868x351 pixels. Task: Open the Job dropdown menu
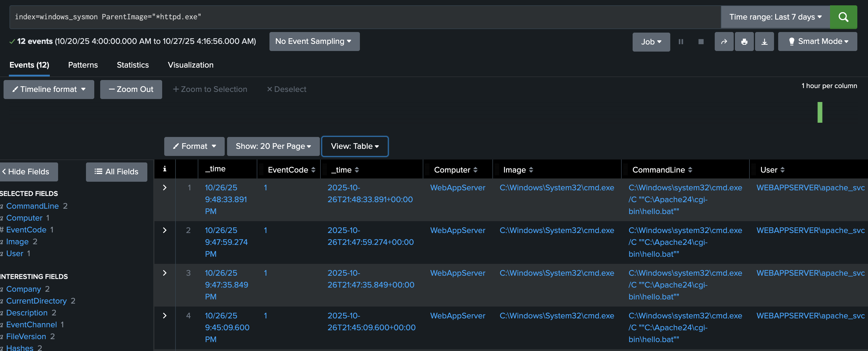pos(651,42)
